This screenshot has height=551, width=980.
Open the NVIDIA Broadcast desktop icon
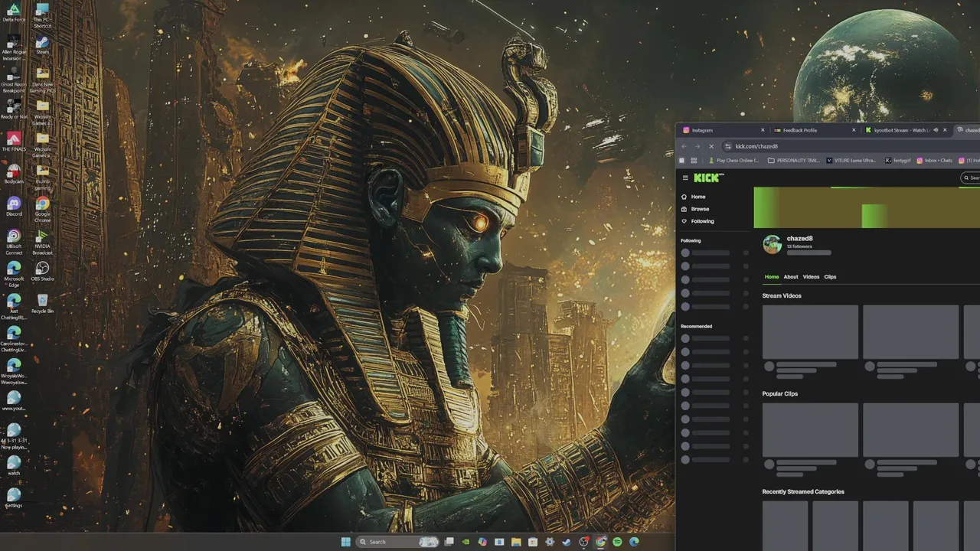[42, 243]
